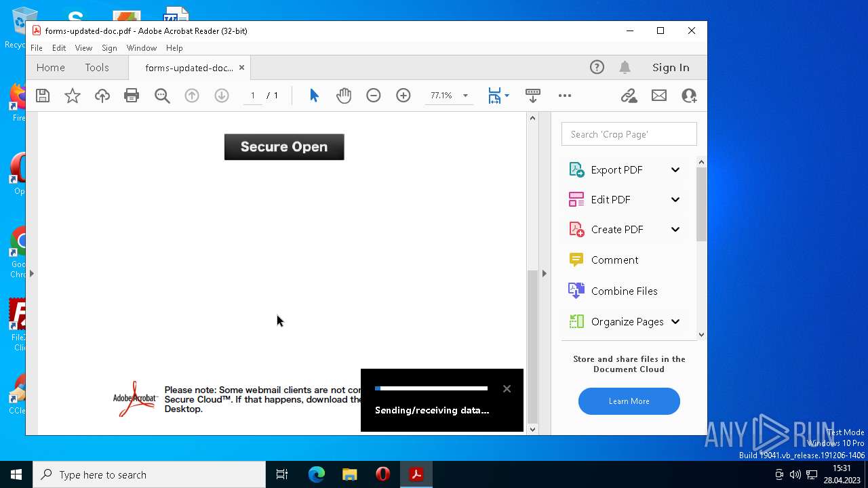This screenshot has width=868, height=488.
Task: Click the Sign In link
Action: point(671,67)
